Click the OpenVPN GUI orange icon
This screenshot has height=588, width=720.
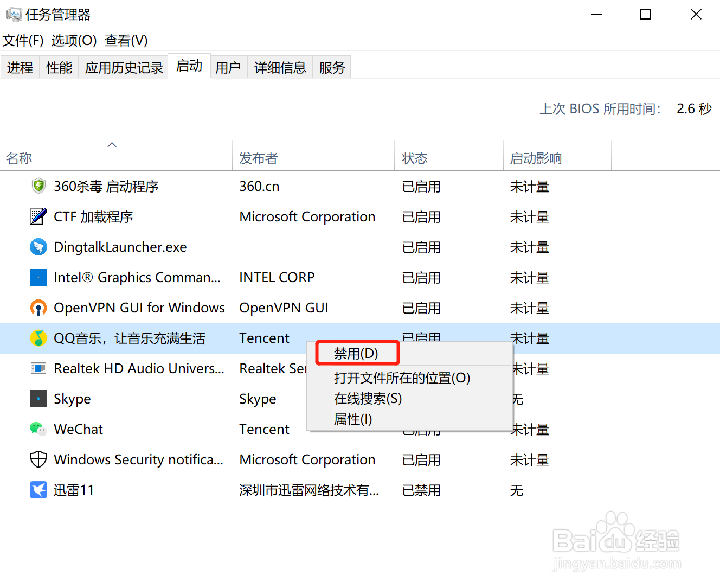[38, 308]
